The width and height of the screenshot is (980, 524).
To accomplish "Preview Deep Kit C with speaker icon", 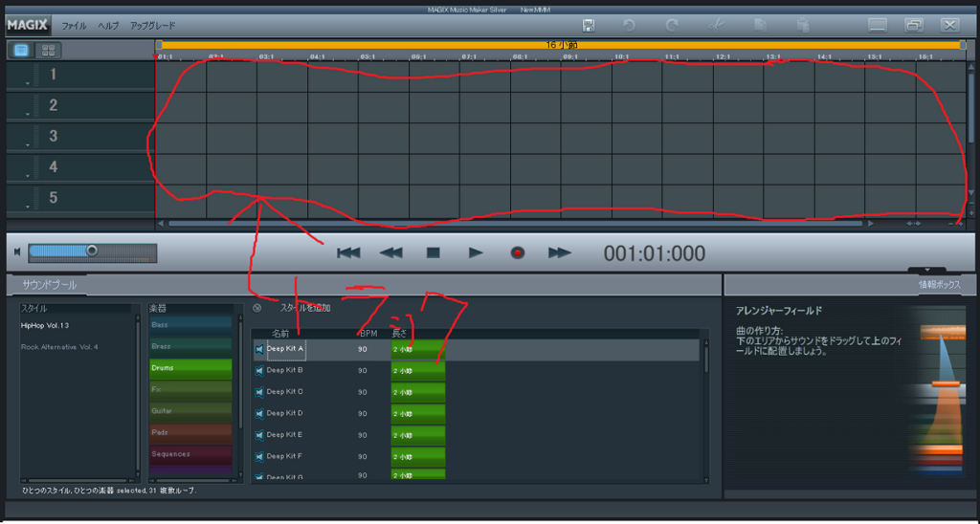I will click(x=258, y=392).
